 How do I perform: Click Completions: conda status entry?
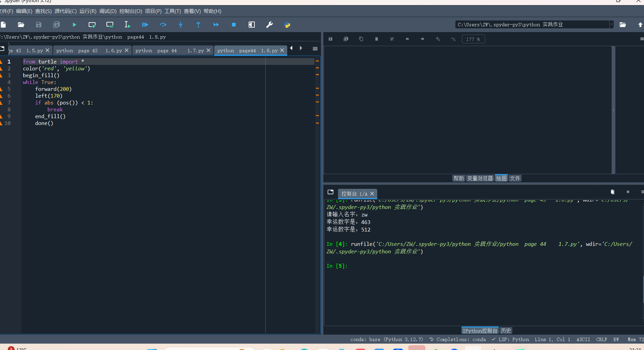(457, 339)
